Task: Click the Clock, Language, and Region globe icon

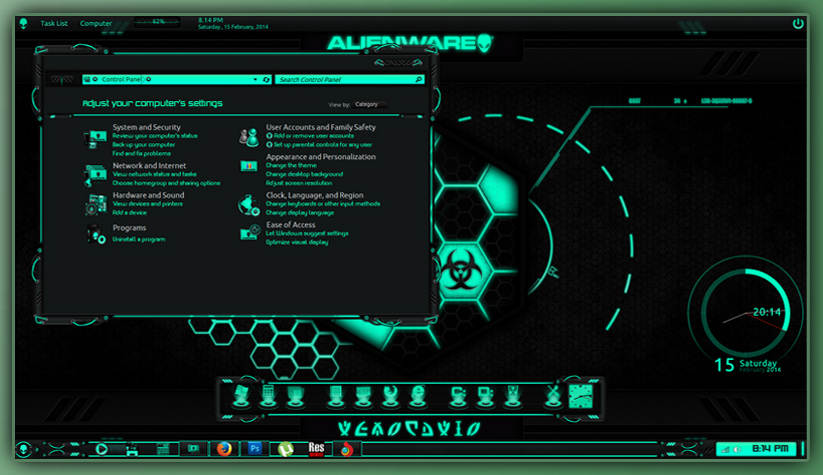Action: click(248, 205)
